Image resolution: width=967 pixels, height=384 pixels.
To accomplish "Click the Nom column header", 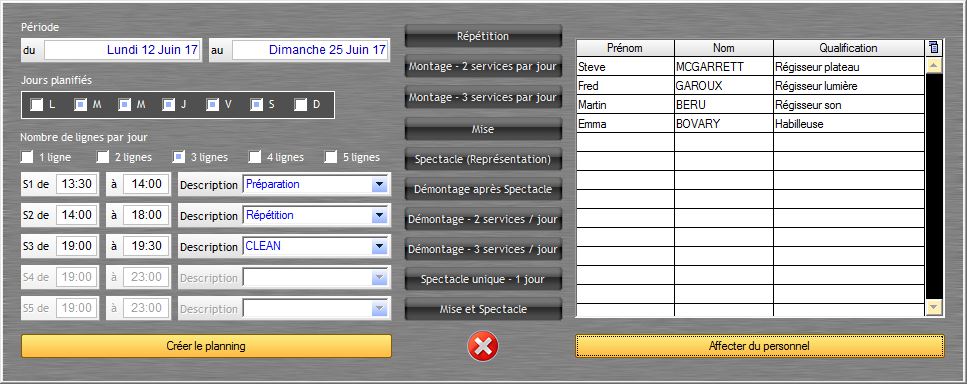I will pos(723,48).
